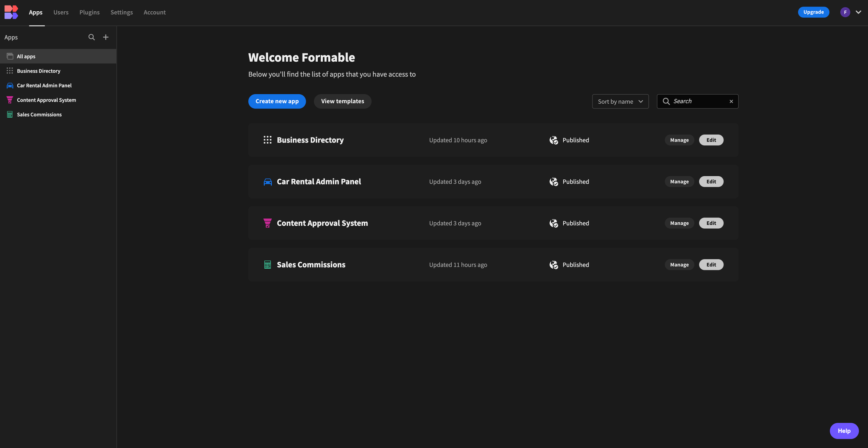Click the plus icon to add an app
This screenshot has height=448, width=868.
point(105,37)
